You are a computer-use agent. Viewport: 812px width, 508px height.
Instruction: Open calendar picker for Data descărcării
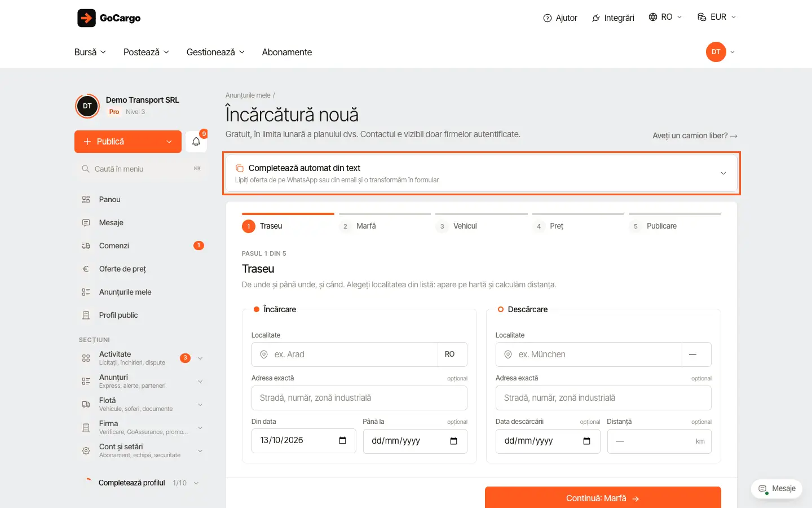[x=586, y=441]
